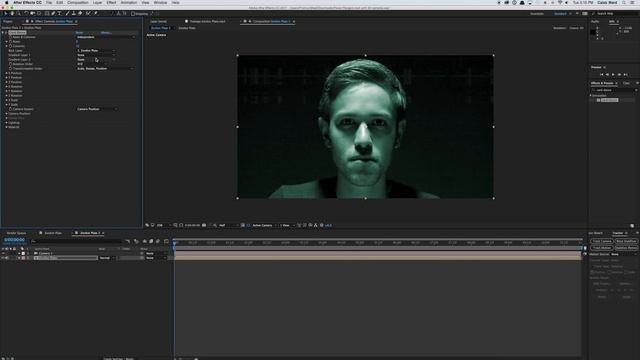
Task: Open the Layer menu
Action: (x=98, y=2)
